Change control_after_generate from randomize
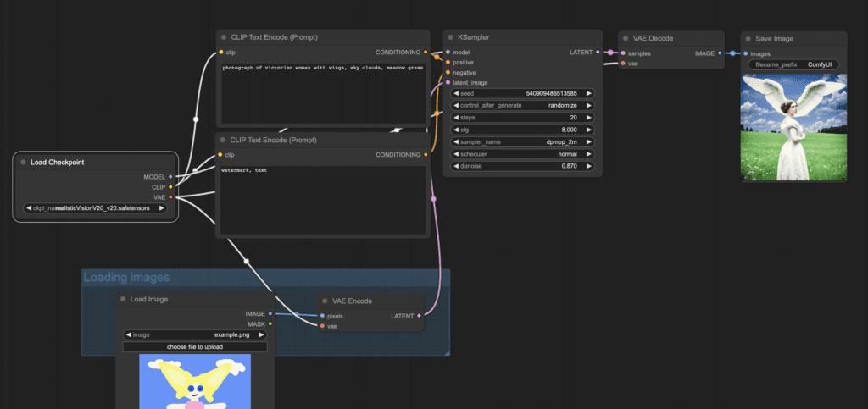Image resolution: width=868 pixels, height=409 pixels. pyautogui.click(x=523, y=105)
